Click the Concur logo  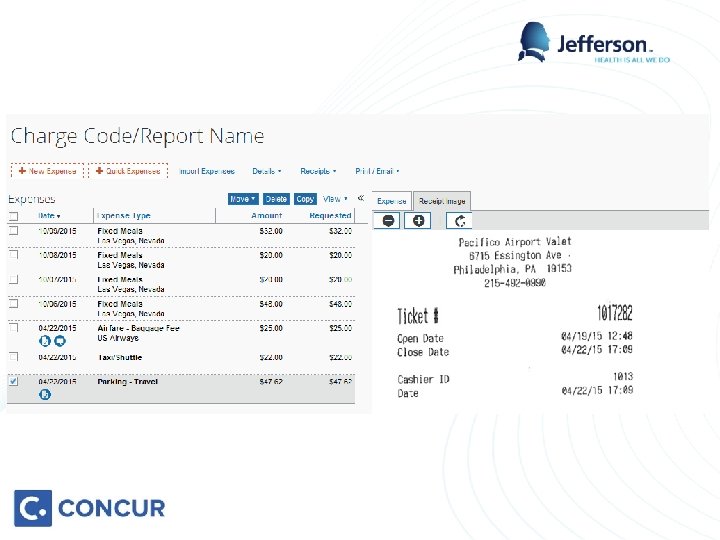90,508
